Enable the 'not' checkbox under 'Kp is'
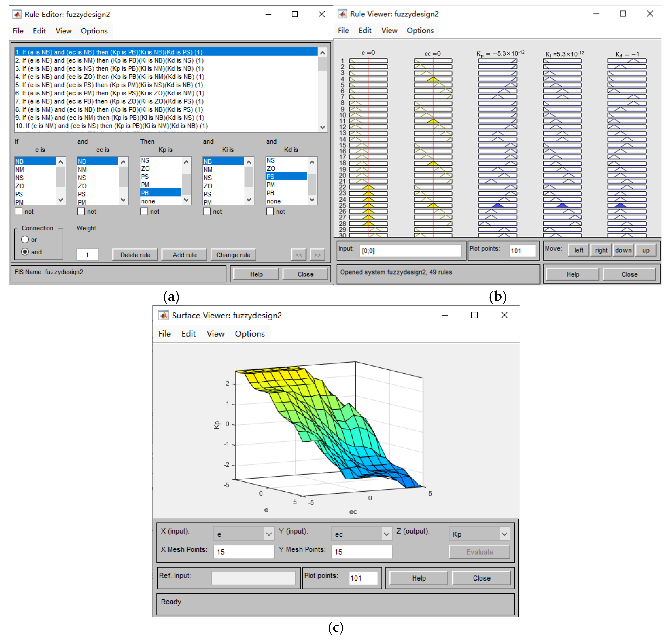Viewport: 672px width, 640px height. pyautogui.click(x=144, y=211)
